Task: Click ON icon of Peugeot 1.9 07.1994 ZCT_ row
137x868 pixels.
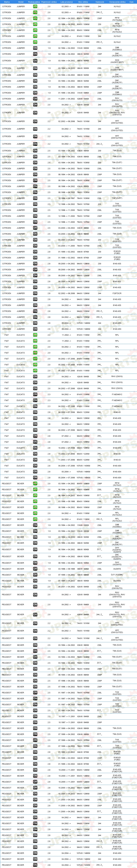Action: (x=35, y=557)
